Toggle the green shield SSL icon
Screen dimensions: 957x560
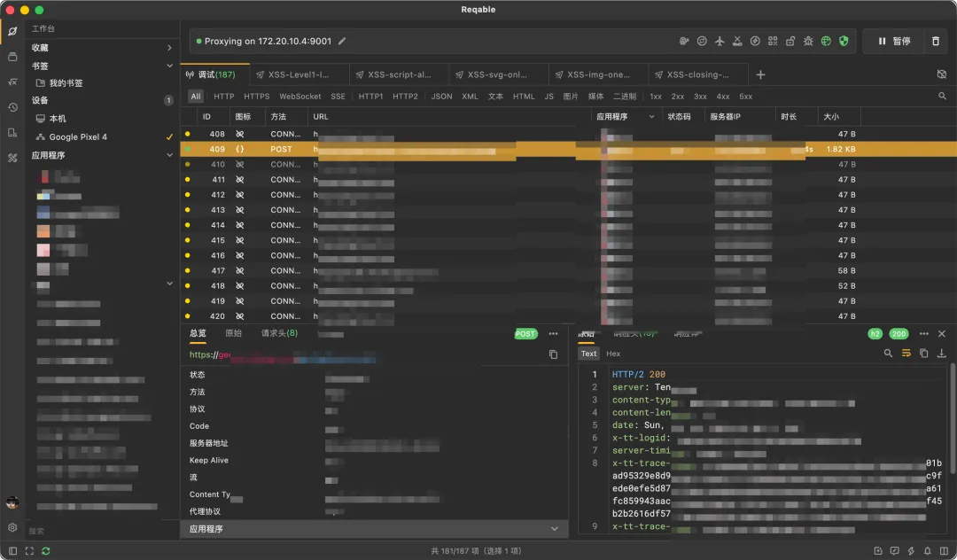[x=844, y=41]
